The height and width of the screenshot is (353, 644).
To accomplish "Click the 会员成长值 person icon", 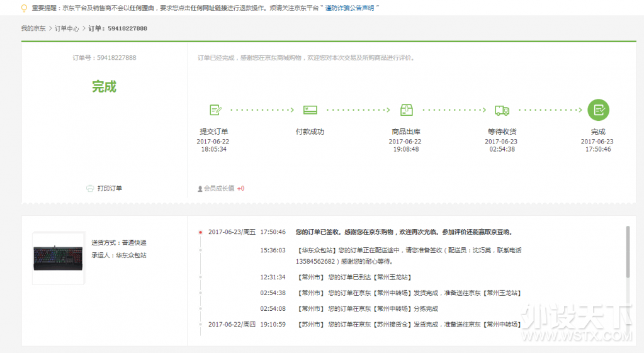I will click(x=200, y=188).
